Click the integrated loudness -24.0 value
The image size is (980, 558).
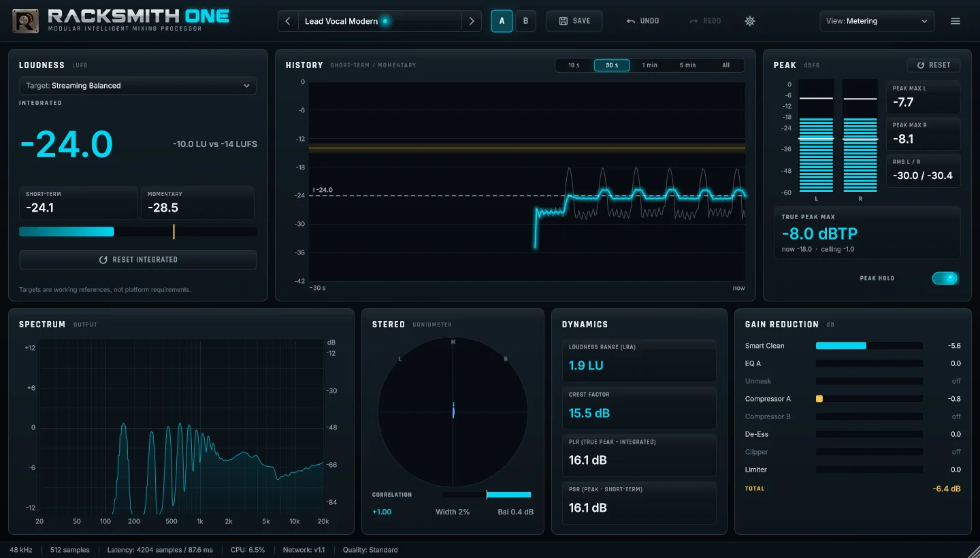(66, 144)
